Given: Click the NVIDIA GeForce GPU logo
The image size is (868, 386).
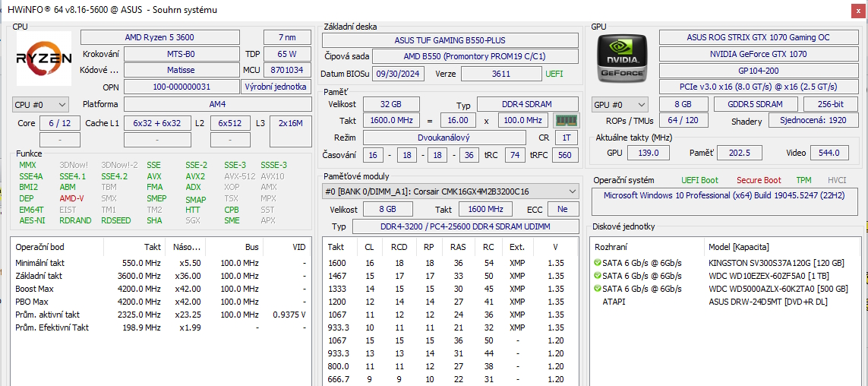Looking at the screenshot, I should 621,58.
